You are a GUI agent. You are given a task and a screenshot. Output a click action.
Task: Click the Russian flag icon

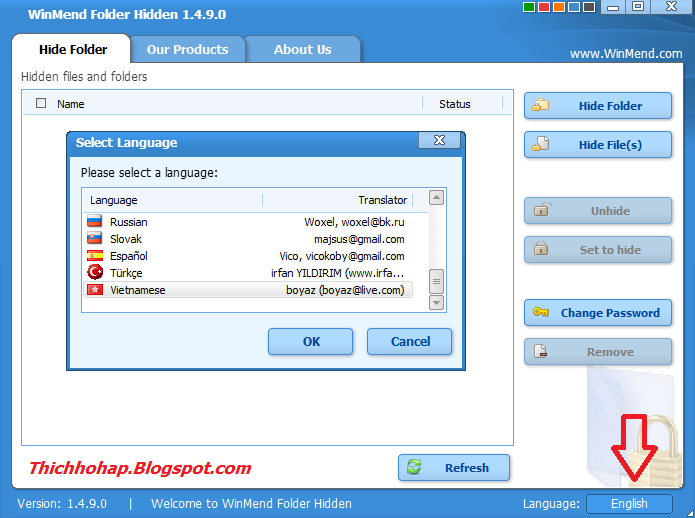tap(95, 221)
